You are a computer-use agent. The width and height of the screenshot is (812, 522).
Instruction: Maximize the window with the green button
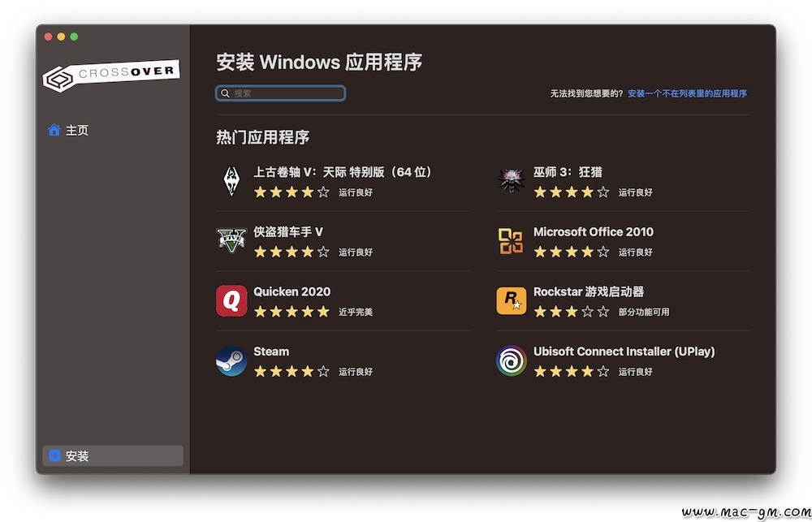click(x=74, y=37)
